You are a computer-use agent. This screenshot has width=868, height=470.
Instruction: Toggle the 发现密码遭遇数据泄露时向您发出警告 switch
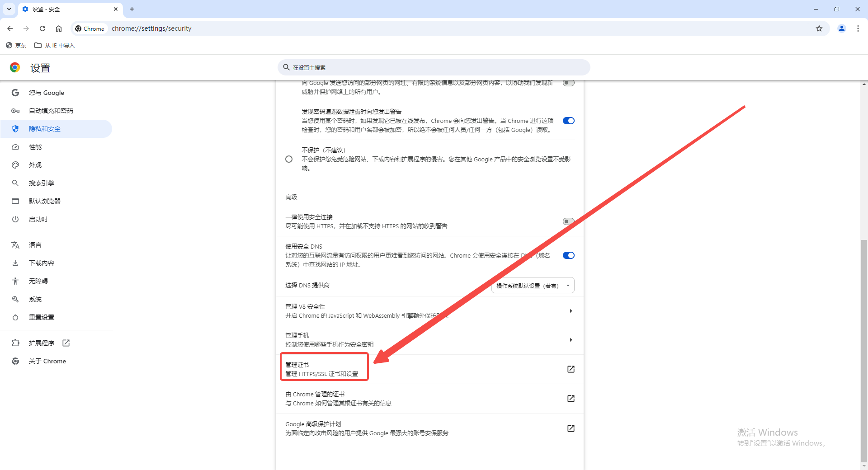569,121
